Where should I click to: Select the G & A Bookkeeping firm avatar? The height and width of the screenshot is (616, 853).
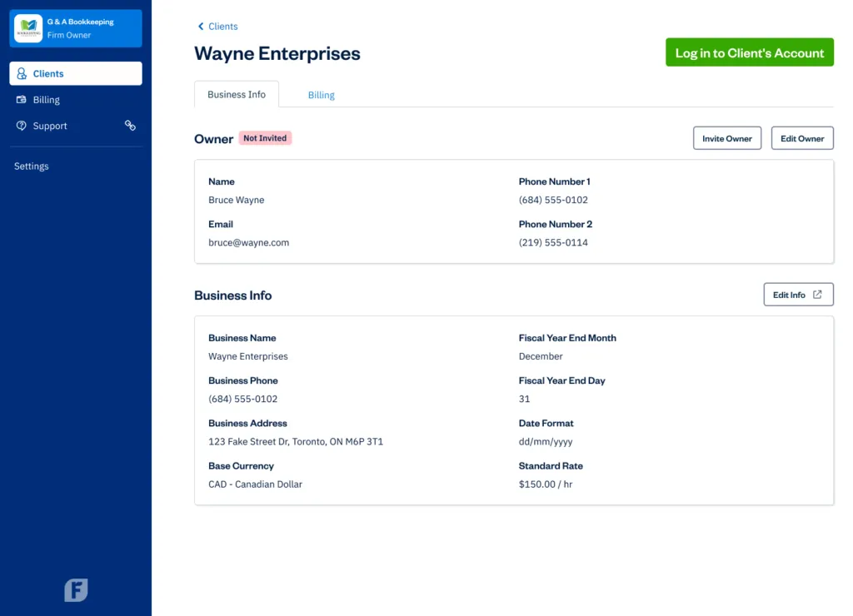27,27
